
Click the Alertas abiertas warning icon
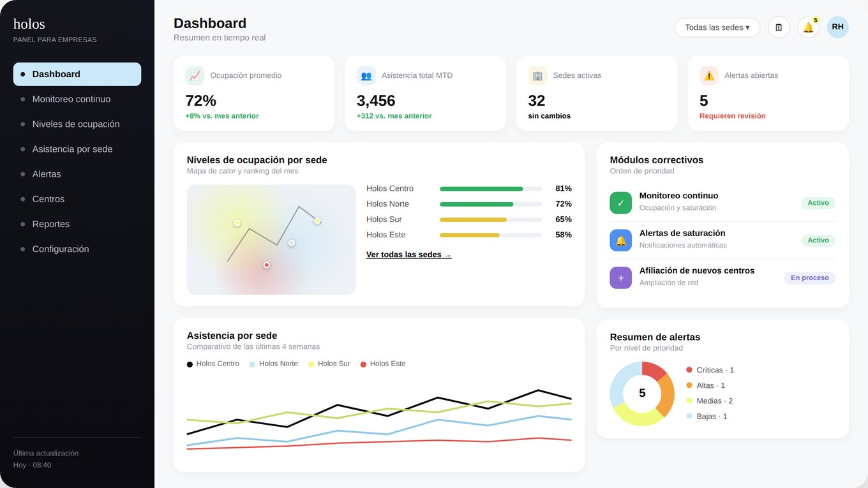tap(709, 75)
